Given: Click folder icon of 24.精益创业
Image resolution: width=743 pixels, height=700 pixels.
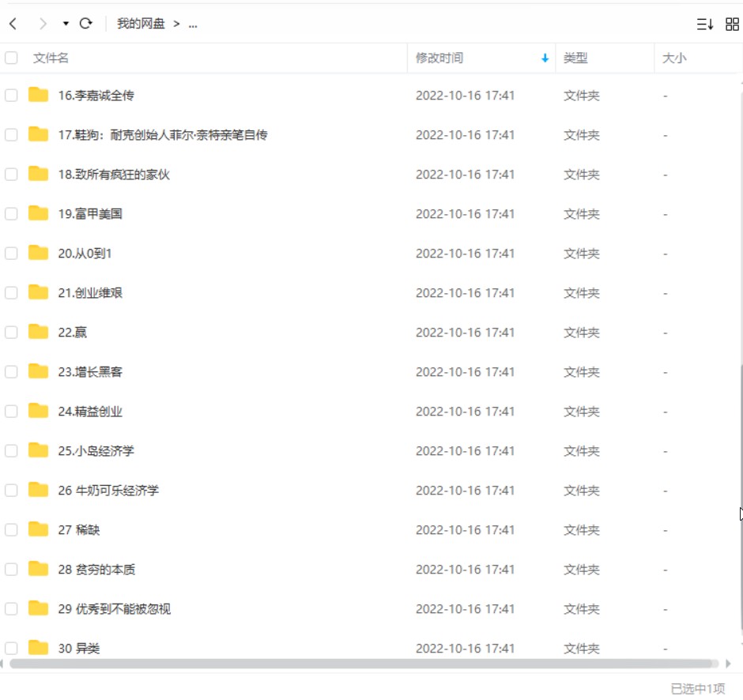Looking at the screenshot, I should pyautogui.click(x=39, y=410).
